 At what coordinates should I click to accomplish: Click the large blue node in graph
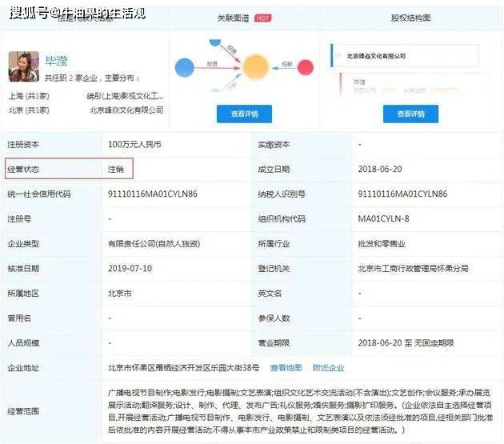[x=185, y=67]
